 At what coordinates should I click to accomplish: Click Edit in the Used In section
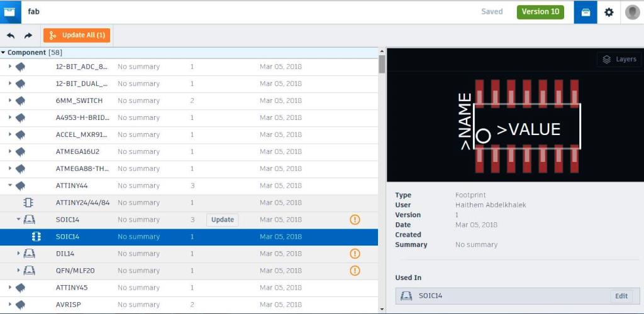tap(621, 296)
